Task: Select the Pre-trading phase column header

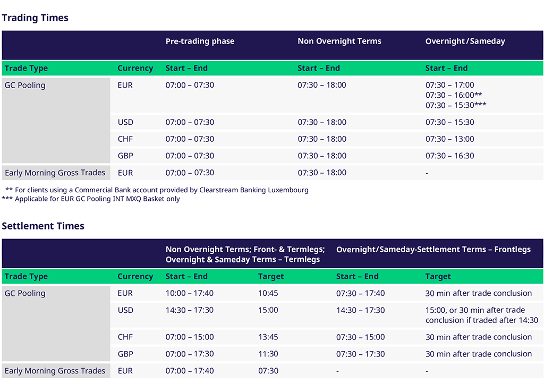Action: click(x=200, y=41)
